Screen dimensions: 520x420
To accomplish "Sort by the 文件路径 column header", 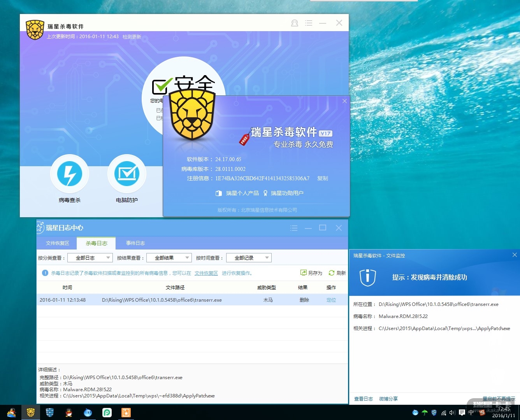I will click(x=175, y=288).
